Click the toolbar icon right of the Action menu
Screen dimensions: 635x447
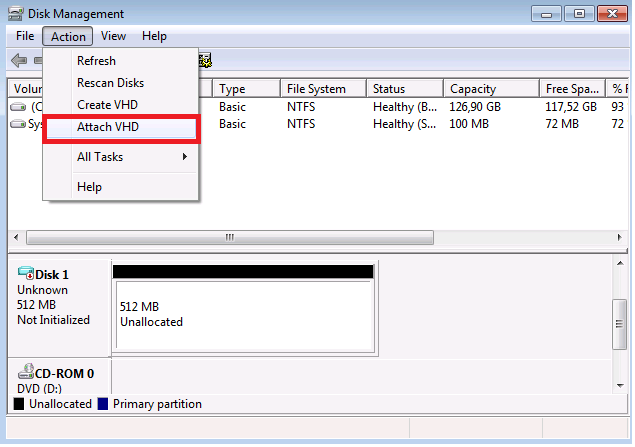(205, 61)
